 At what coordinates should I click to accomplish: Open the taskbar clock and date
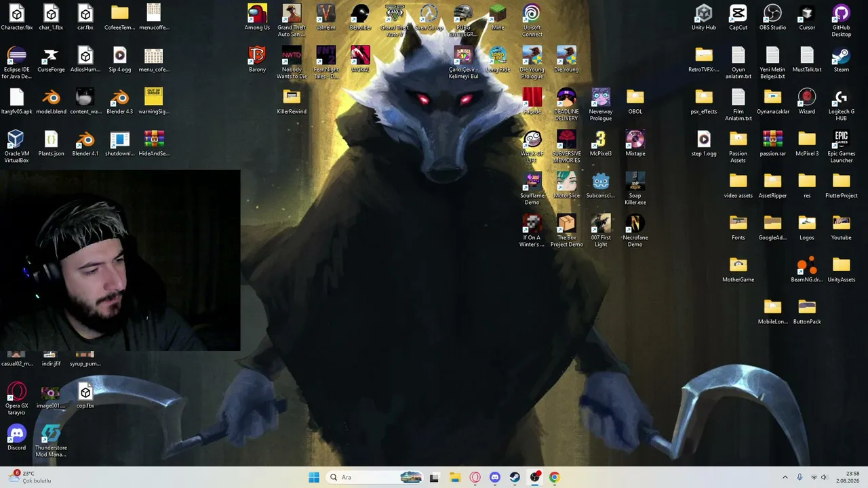pos(847,477)
